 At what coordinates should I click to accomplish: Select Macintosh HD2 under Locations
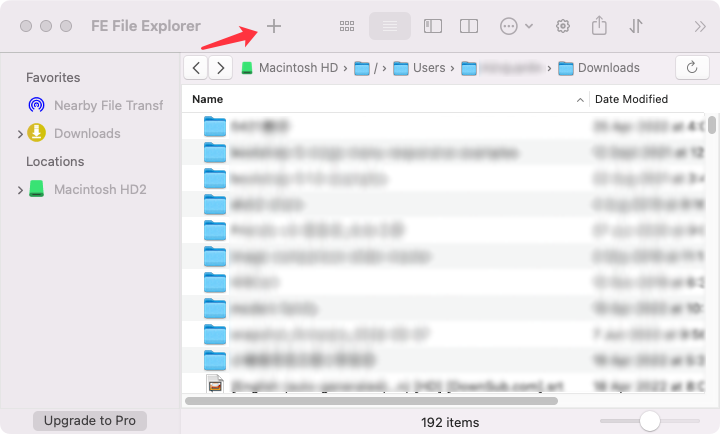100,190
